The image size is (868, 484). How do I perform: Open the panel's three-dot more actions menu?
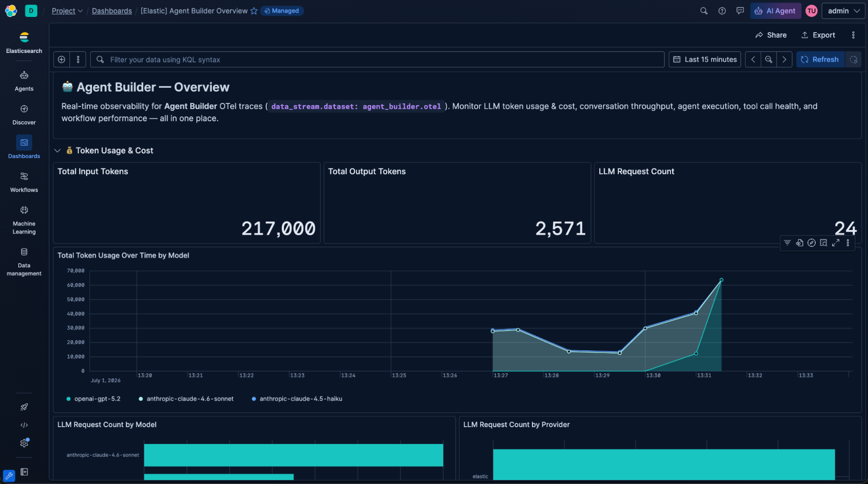coord(848,243)
